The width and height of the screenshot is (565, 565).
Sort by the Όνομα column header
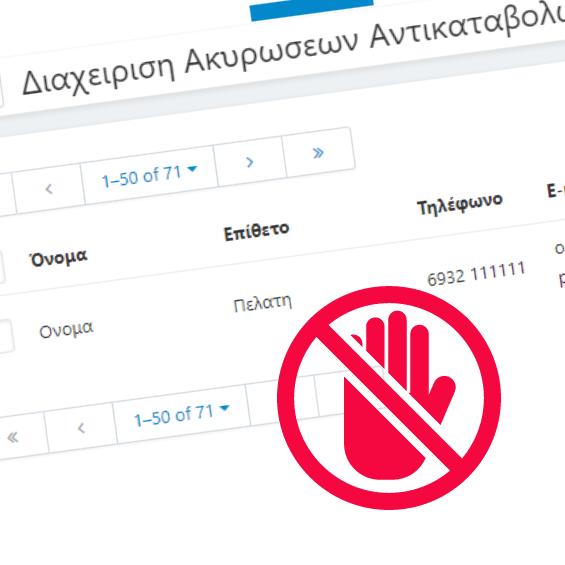(x=58, y=258)
